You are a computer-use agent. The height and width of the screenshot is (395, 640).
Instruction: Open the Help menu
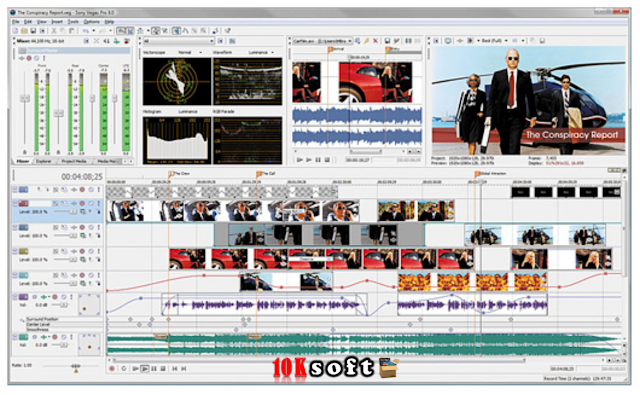(109, 22)
